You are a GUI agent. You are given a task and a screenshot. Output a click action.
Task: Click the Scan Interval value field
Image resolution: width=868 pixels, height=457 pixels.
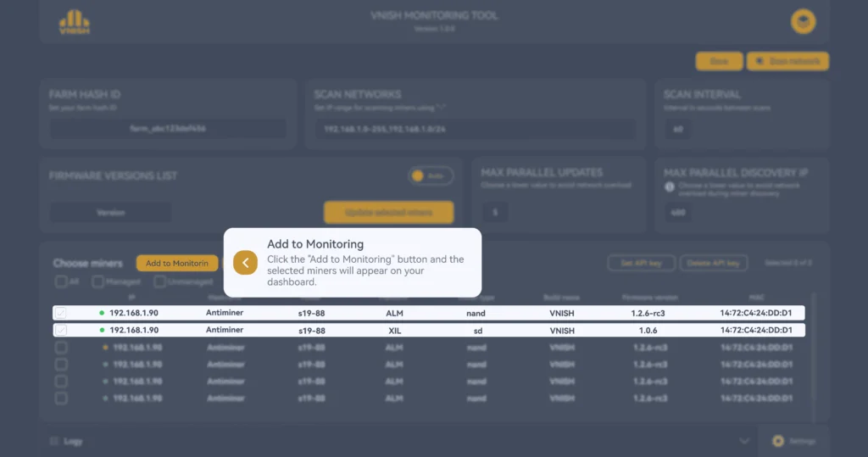coord(678,129)
